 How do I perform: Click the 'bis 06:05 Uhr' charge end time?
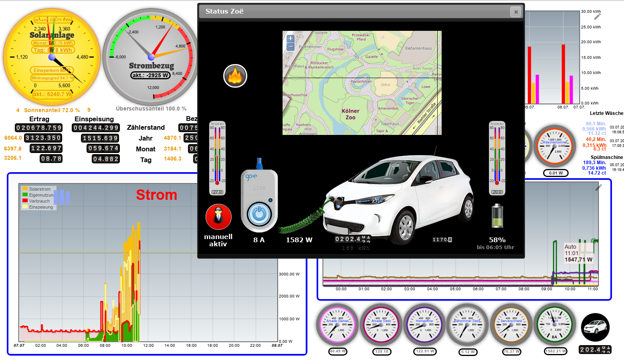(495, 247)
